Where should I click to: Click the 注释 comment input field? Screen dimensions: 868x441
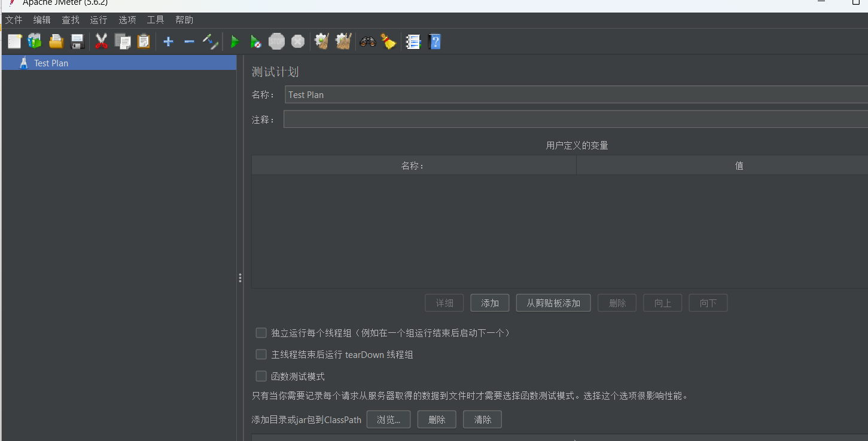(x=575, y=119)
